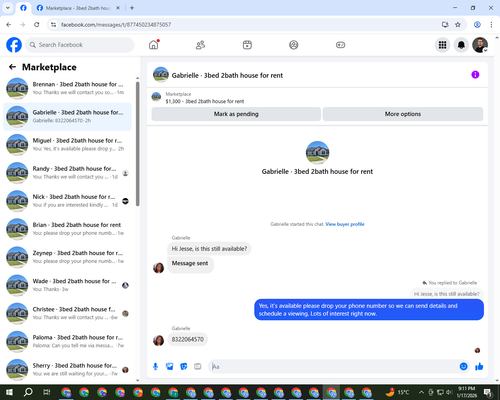Click More options button

403,114
